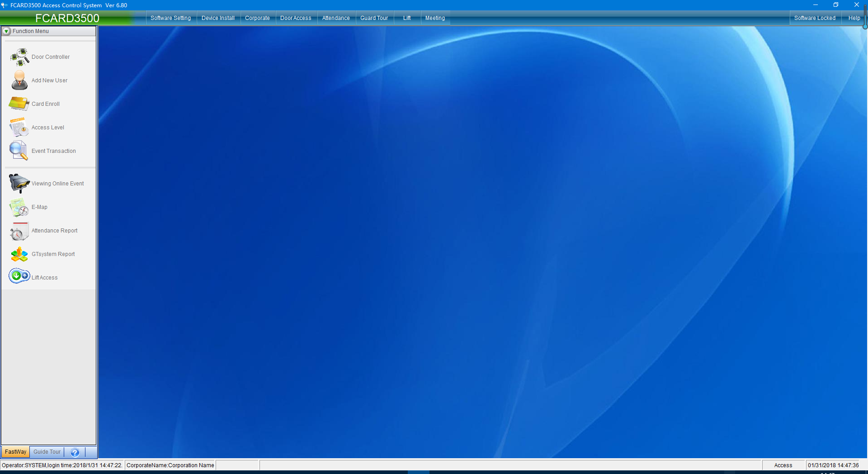
Task: Open Card Enroll from sidebar
Action: [x=19, y=104]
